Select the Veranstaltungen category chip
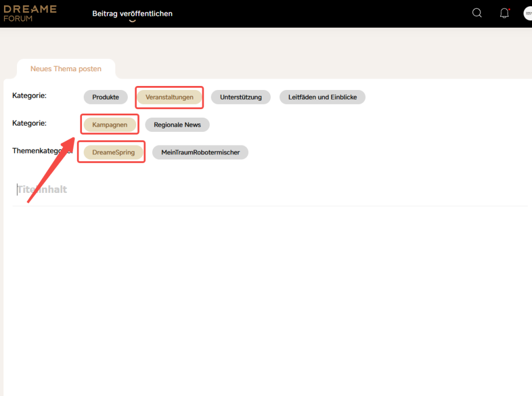532x396 pixels. [x=169, y=97]
